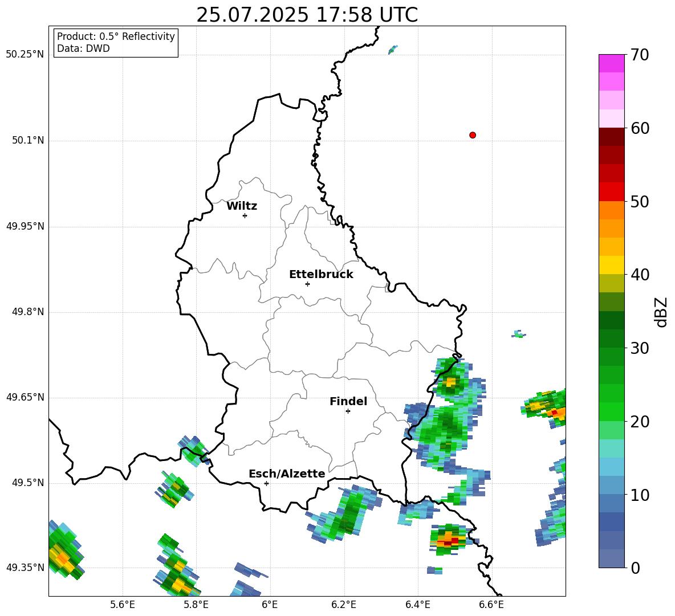The image size is (675, 616).
Task: Click the 49.35°N latitude label
Action: click(25, 568)
